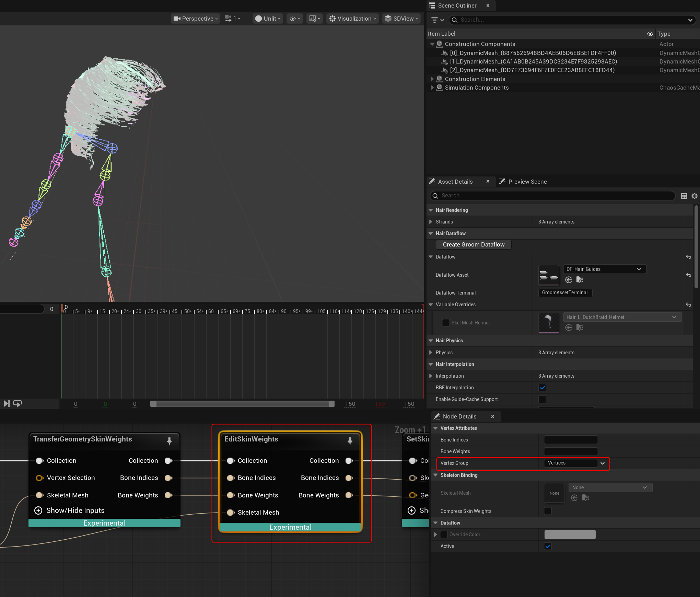Viewport: 700px width, 597px height.
Task: Enable Guide-Cache Support checkbox
Action: tap(542, 399)
